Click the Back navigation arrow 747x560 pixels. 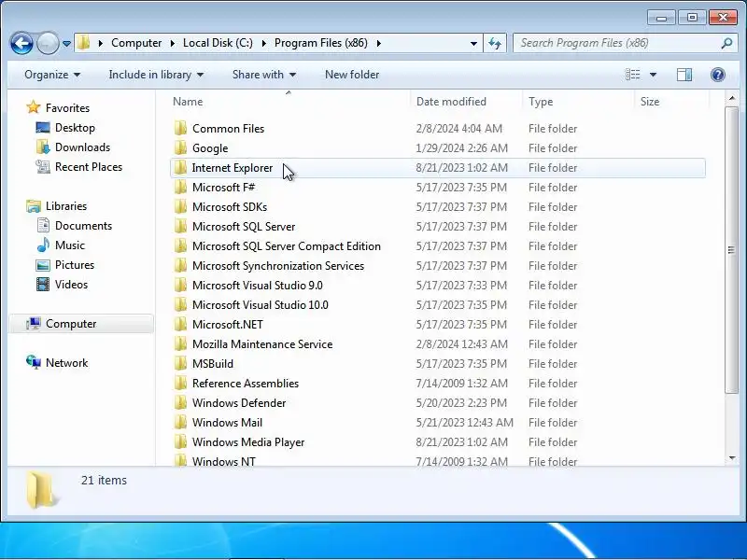(21, 43)
